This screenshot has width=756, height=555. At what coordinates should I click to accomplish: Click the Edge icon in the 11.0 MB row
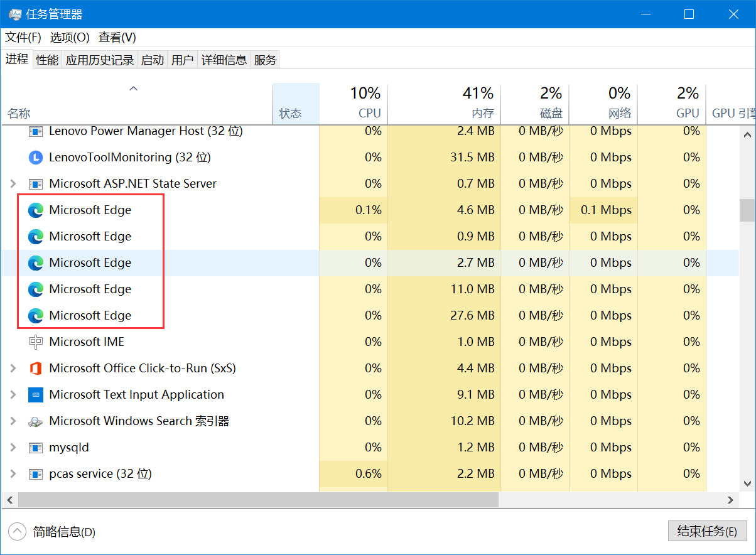(x=36, y=289)
